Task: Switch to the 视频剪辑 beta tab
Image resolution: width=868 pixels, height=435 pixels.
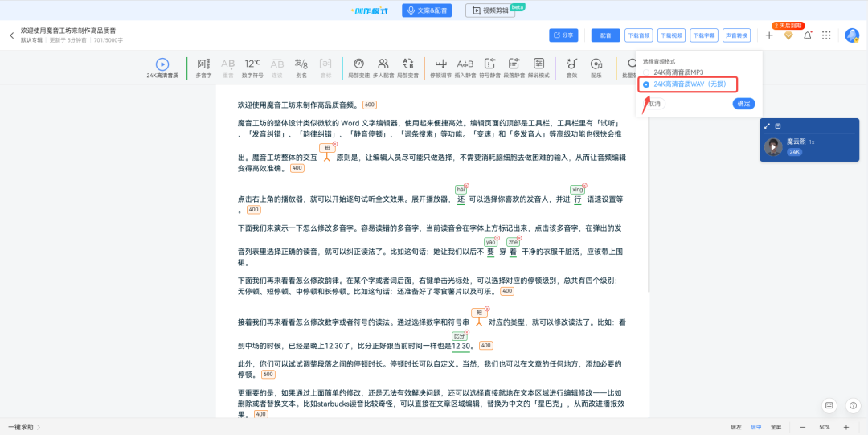Action: pyautogui.click(x=490, y=10)
